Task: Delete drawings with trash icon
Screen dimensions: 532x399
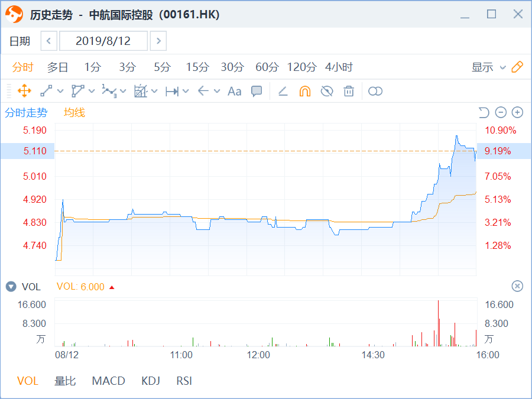Action: tap(349, 91)
